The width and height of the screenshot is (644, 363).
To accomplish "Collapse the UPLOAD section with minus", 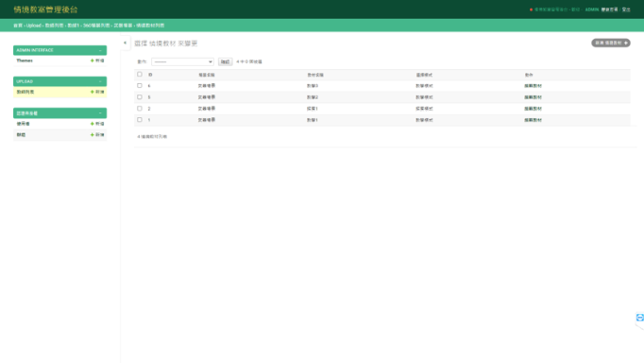I will pos(100,81).
